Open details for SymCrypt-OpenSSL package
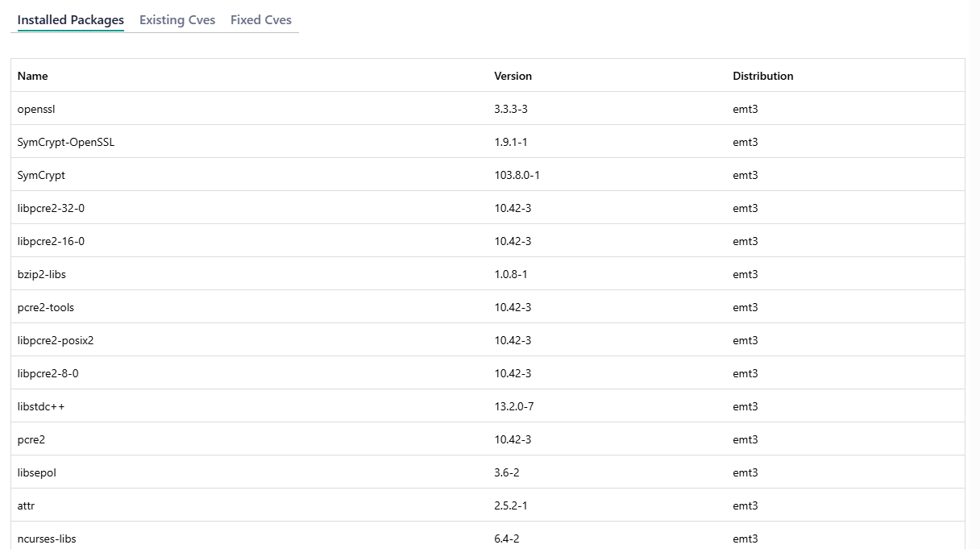Image resolution: width=980 pixels, height=549 pixels. tap(65, 142)
